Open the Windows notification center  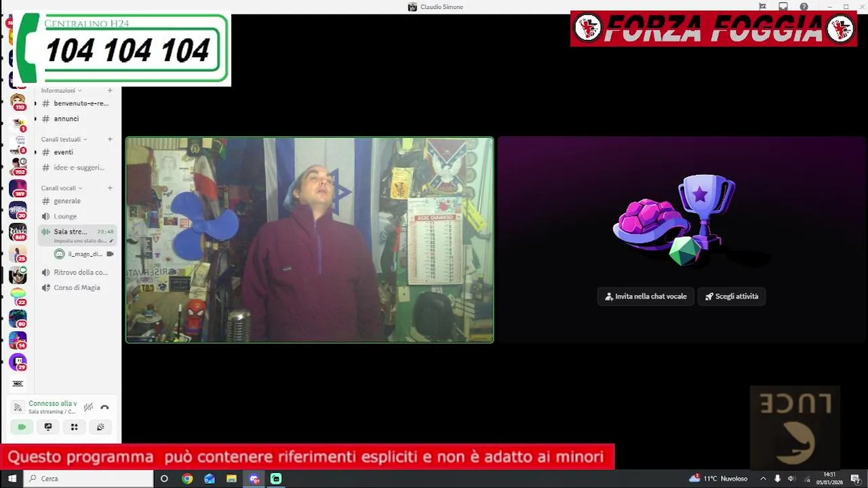[x=856, y=479]
